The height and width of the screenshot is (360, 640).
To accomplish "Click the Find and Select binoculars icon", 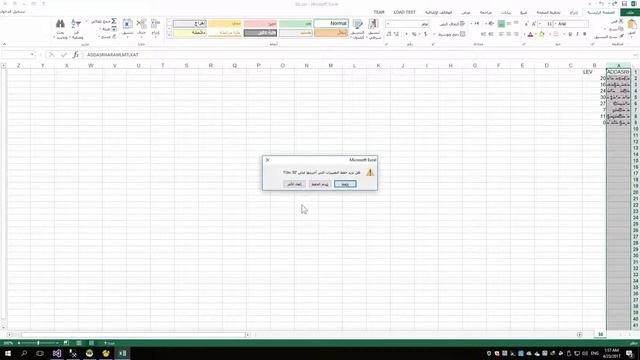I will (60, 24).
